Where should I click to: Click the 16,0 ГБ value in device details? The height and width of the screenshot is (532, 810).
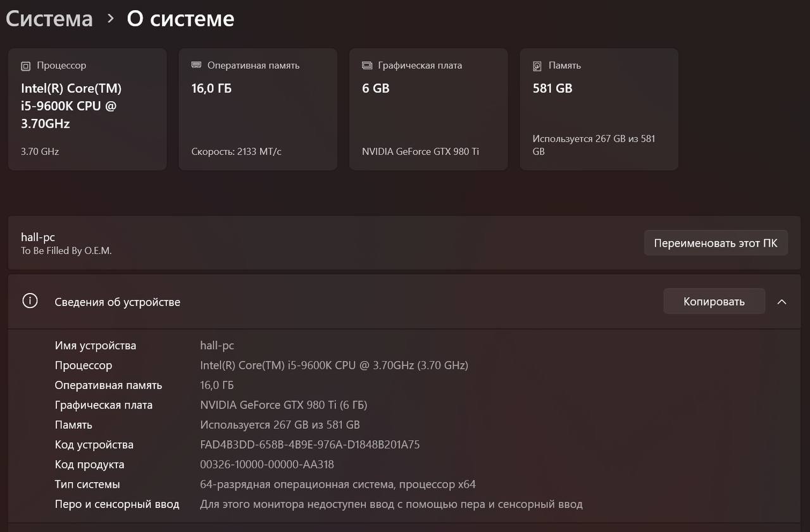click(x=217, y=385)
